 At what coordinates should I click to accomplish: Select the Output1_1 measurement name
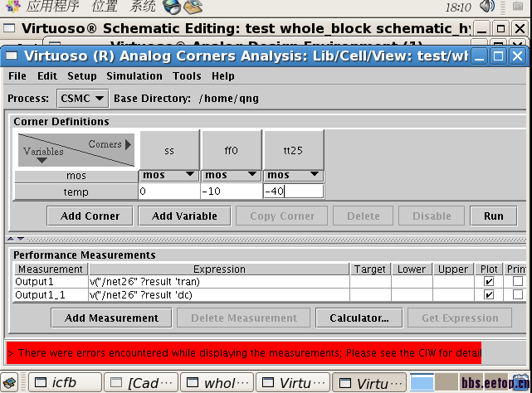[x=51, y=295]
